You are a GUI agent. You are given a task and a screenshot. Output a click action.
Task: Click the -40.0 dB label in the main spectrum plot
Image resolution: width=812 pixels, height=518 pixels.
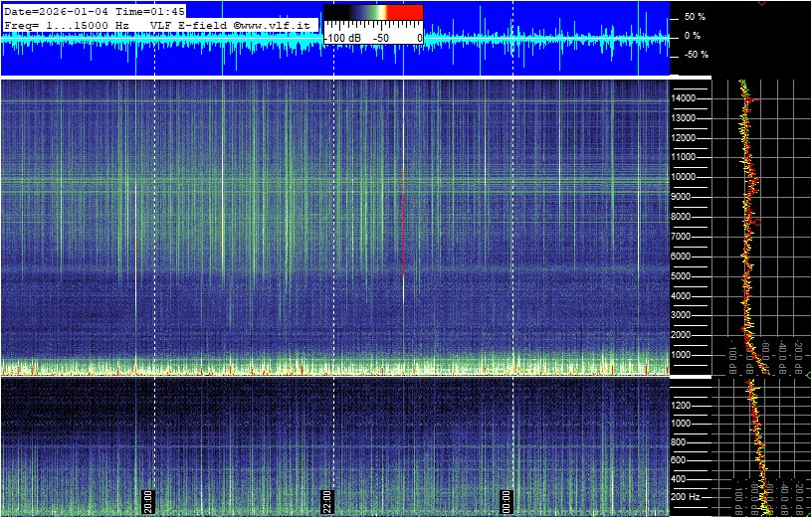[x=782, y=357]
